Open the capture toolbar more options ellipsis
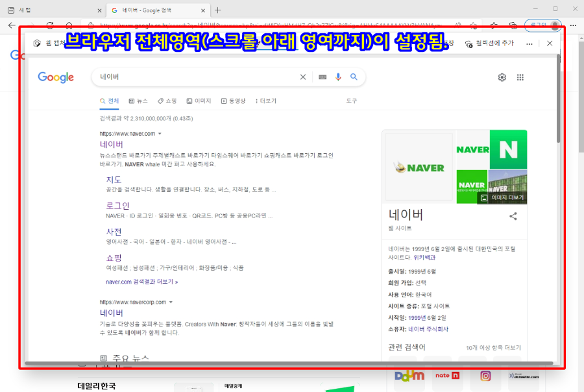This screenshot has height=392, width=584. (x=529, y=43)
